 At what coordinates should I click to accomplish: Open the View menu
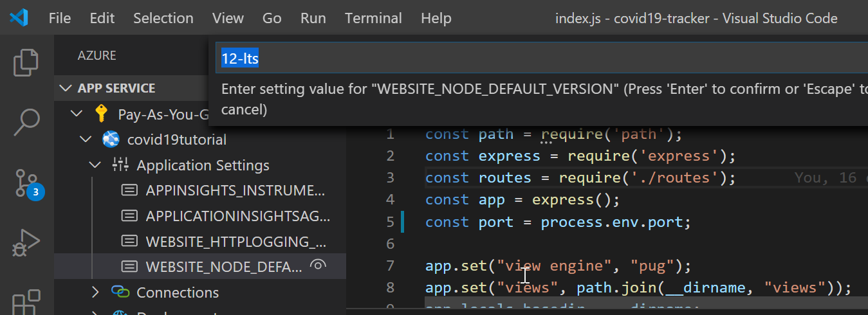[x=228, y=18]
